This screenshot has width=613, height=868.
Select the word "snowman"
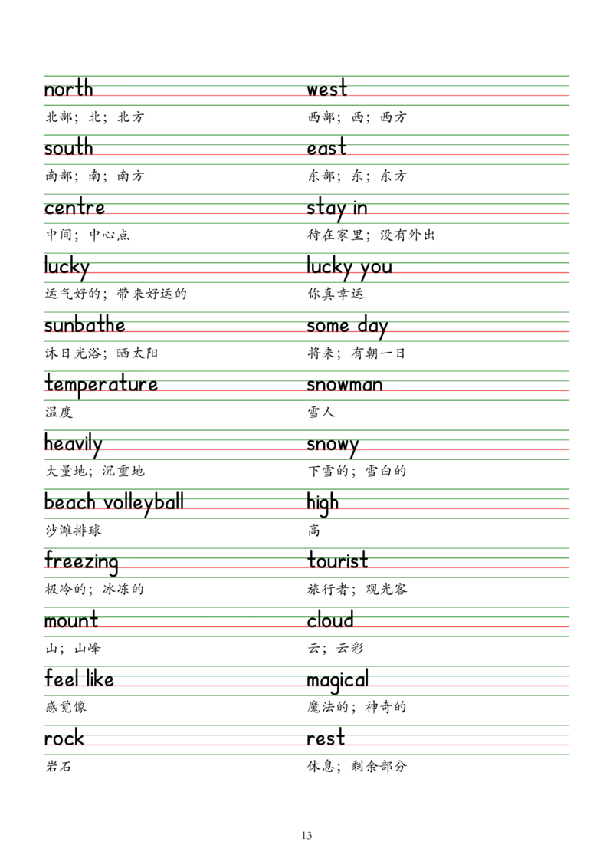point(345,384)
